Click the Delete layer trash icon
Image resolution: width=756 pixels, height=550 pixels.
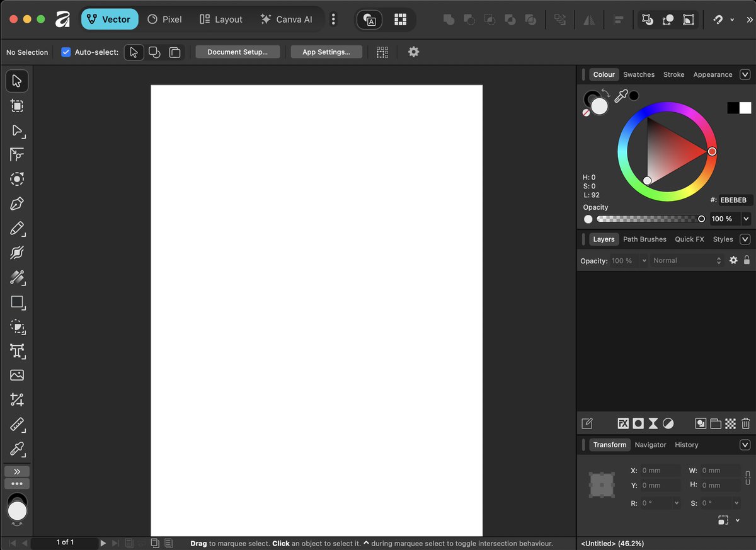(x=746, y=423)
